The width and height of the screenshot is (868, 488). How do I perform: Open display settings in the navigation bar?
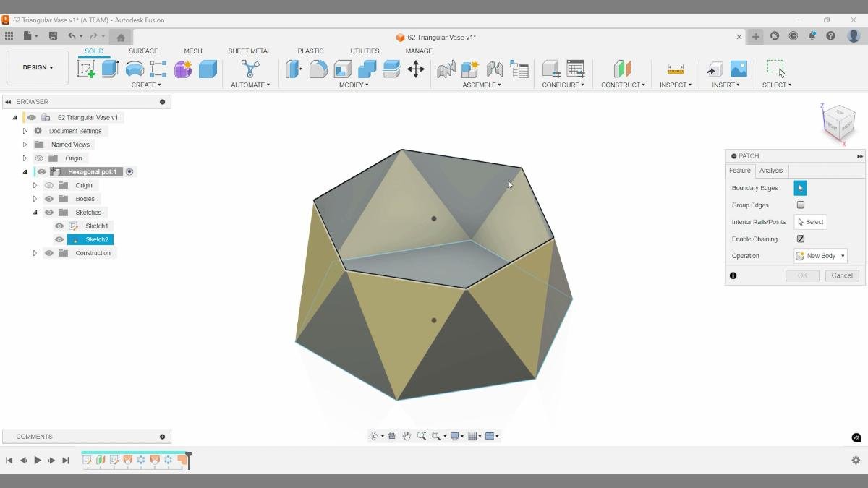(455, 435)
